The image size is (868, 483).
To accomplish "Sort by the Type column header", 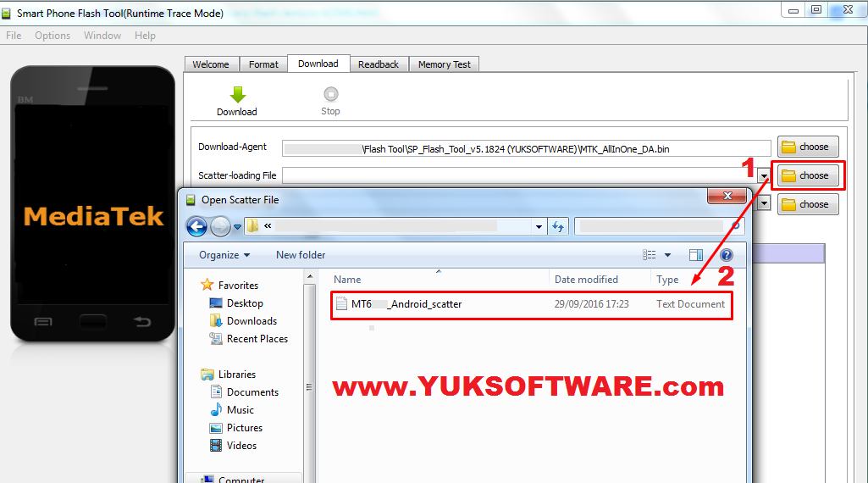I will (x=667, y=280).
